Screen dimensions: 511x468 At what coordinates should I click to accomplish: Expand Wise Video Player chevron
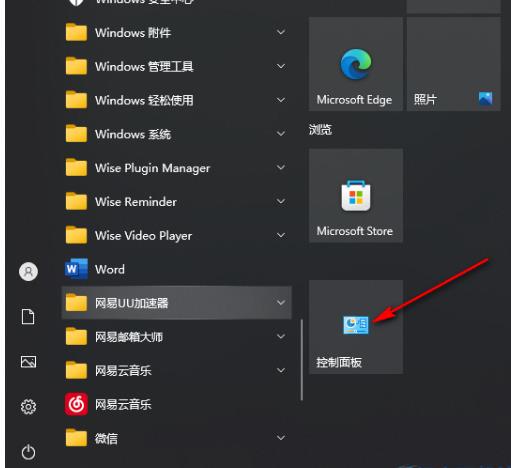click(281, 235)
